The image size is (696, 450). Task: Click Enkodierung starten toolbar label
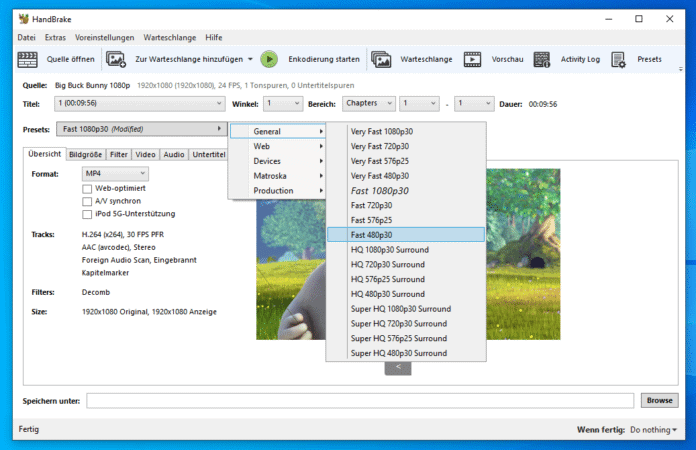pos(324,59)
